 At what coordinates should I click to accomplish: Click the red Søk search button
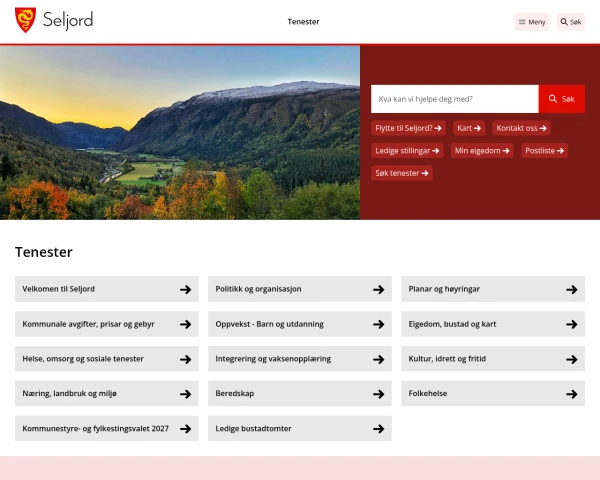562,99
